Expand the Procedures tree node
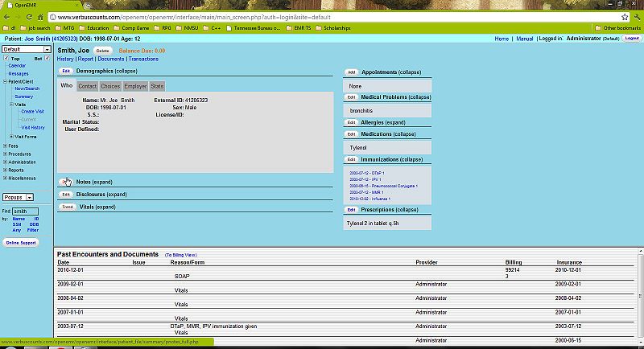The height and width of the screenshot is (349, 644). tap(5, 154)
